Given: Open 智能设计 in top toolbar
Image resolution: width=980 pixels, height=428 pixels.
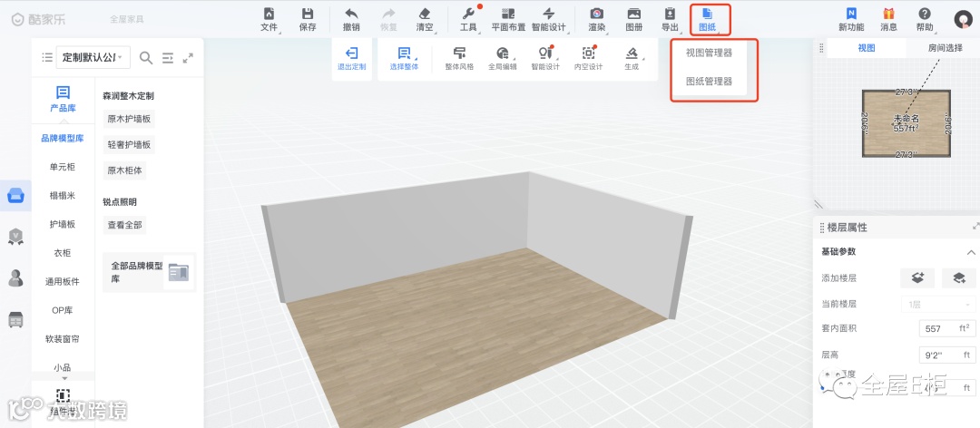Looking at the screenshot, I should [548, 19].
